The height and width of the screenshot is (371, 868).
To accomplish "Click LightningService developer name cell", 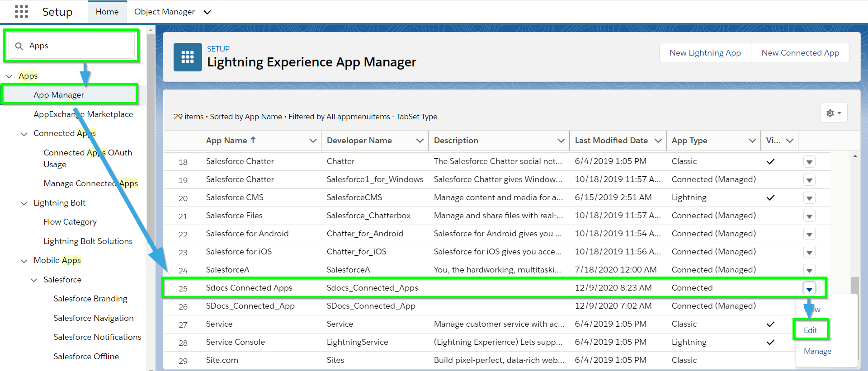I will tap(357, 342).
